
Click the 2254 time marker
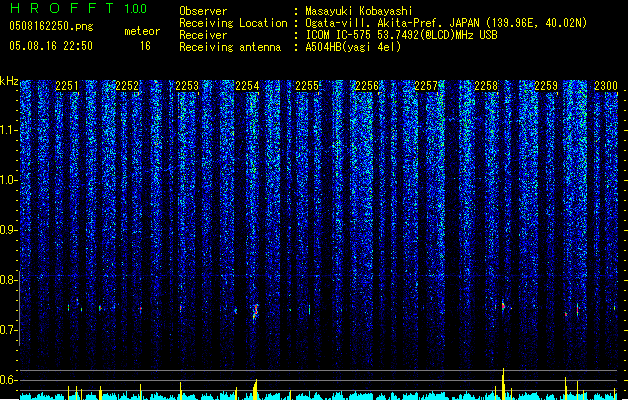click(247, 86)
